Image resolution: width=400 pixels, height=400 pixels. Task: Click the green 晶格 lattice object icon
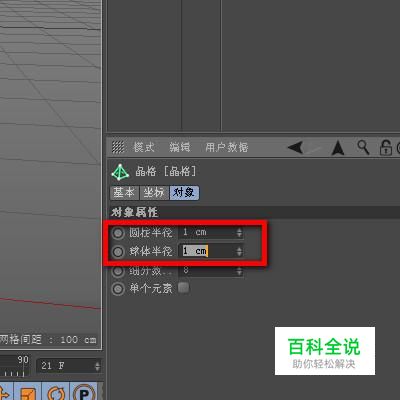(x=120, y=172)
